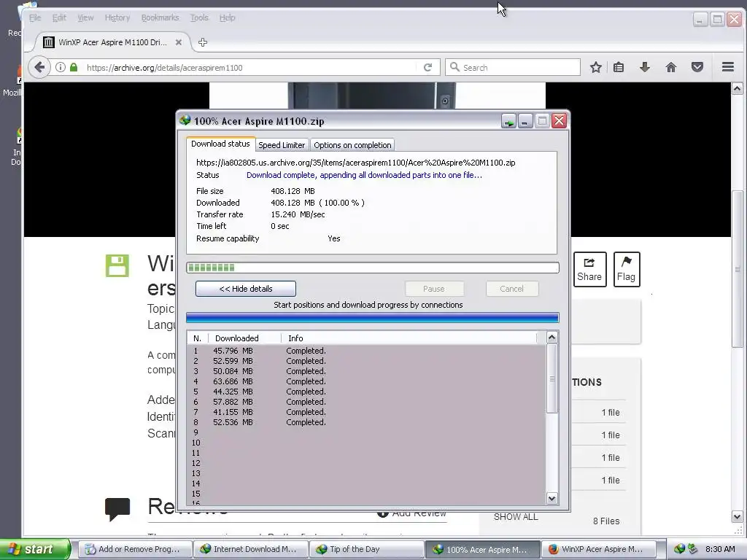The height and width of the screenshot is (560, 747).
Task: Show bookmarks list icon in toolbar
Action: tap(619, 67)
